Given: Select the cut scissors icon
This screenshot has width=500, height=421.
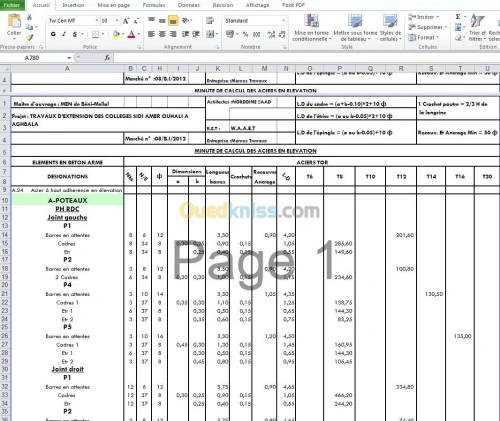Looking at the screenshot, I should [x=29, y=17].
